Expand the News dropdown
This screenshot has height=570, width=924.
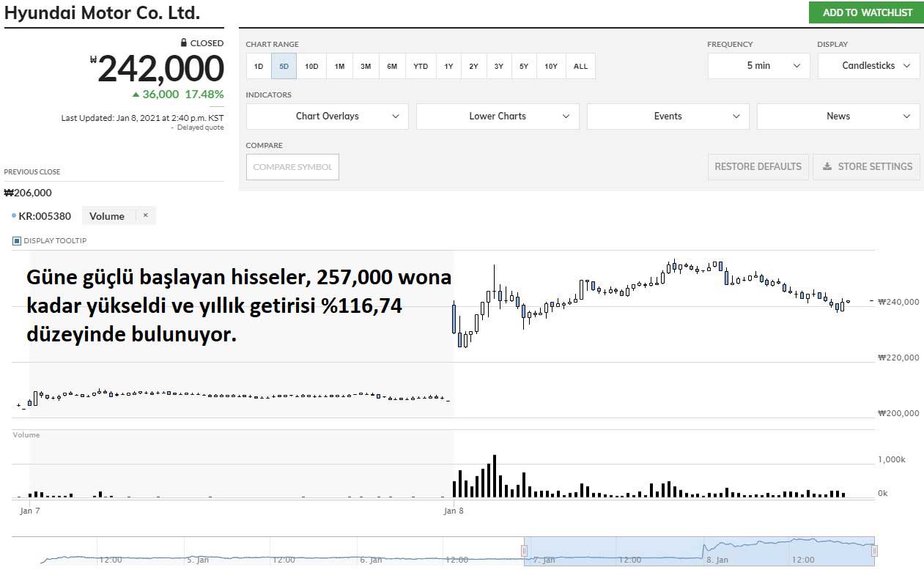coord(838,116)
